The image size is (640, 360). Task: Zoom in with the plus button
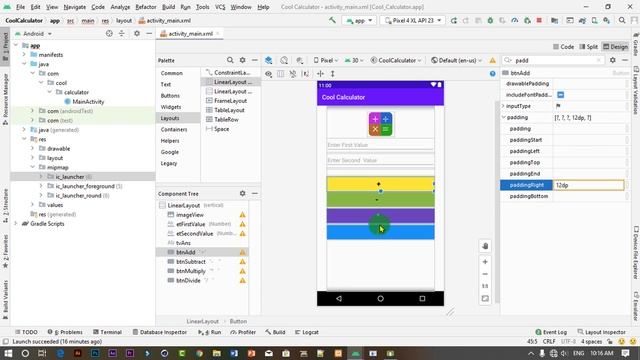click(485, 262)
